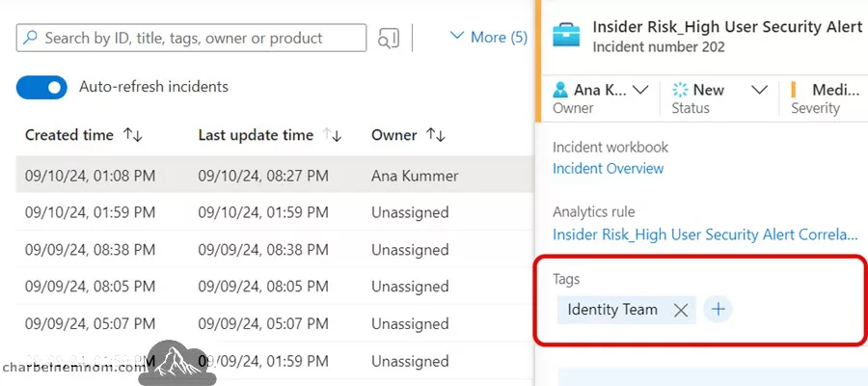The image size is (868, 386).
Task: Click the 09/09/24, 08:38 PM last update cell
Action: coord(263,250)
